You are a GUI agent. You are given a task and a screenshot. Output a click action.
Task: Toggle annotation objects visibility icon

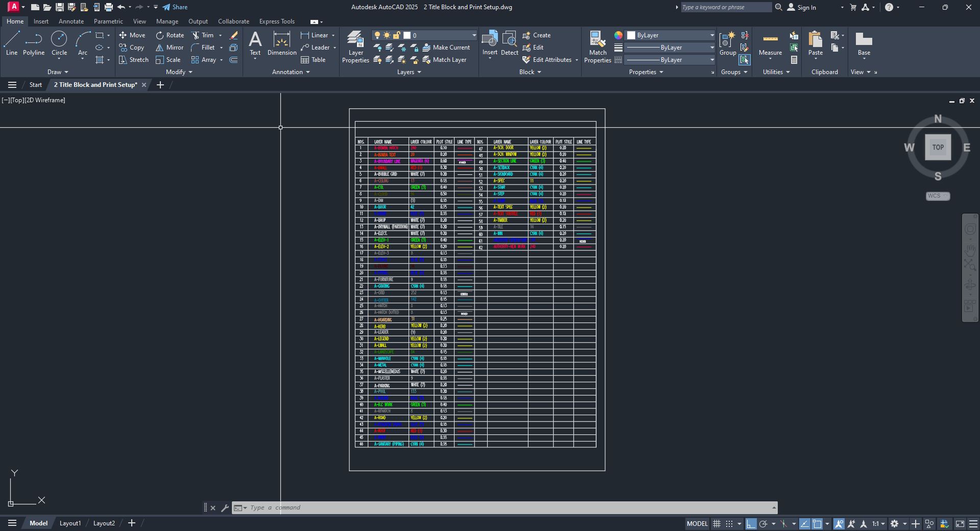point(839,524)
